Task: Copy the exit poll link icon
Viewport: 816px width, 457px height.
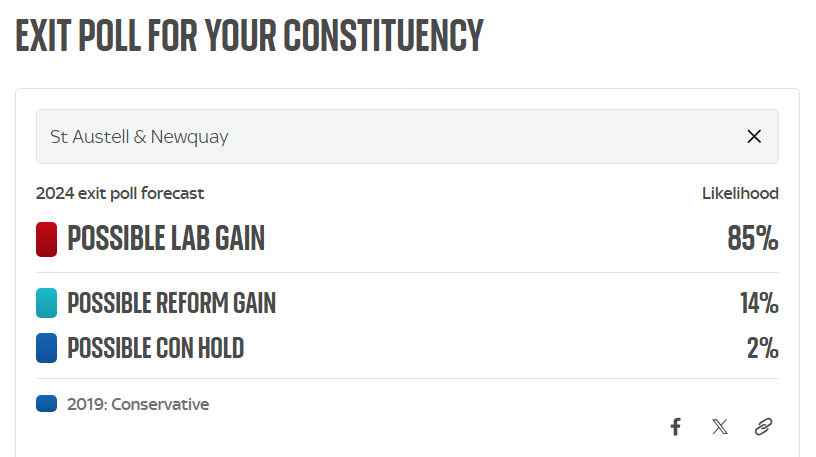Action: (763, 427)
